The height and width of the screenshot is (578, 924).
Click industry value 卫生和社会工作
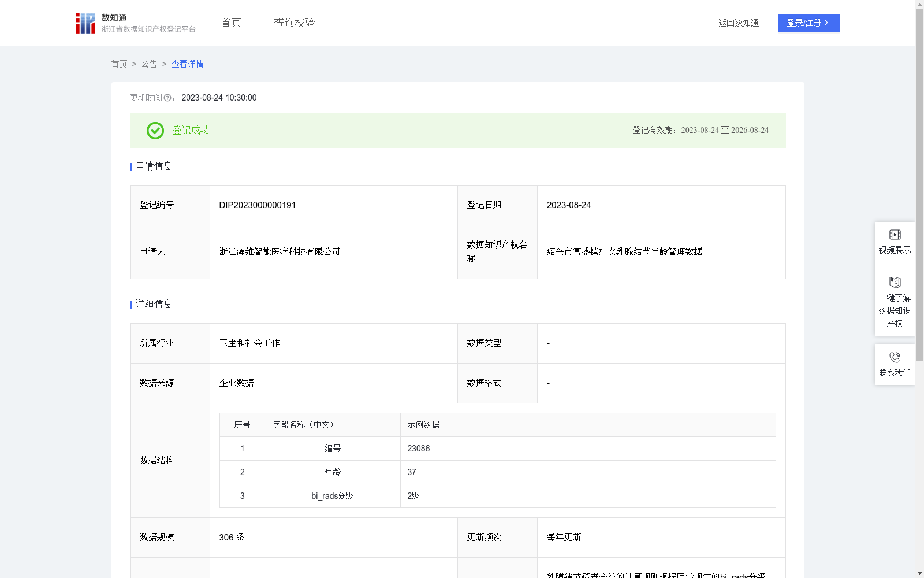[x=249, y=343]
